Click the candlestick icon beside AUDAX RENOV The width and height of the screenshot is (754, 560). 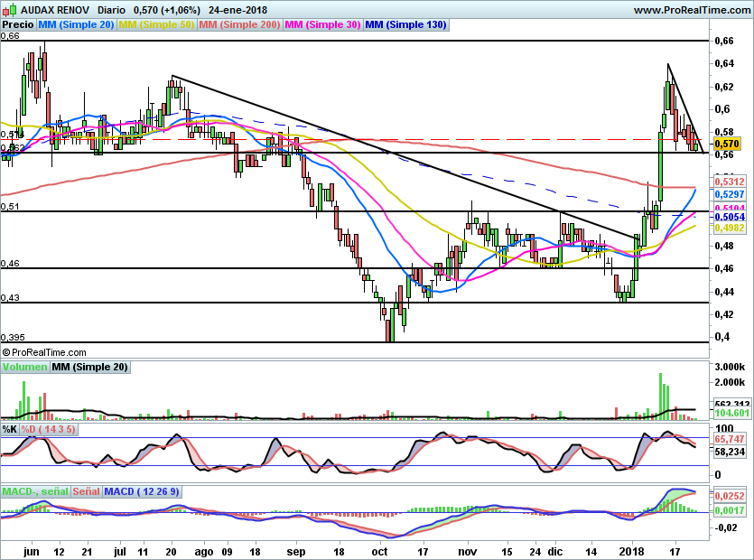[x=10, y=10]
